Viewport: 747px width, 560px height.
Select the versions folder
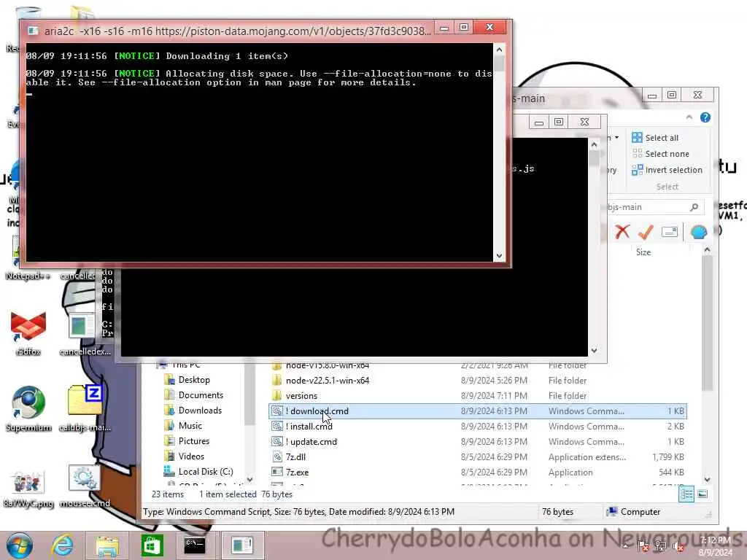pyautogui.click(x=477, y=396)
